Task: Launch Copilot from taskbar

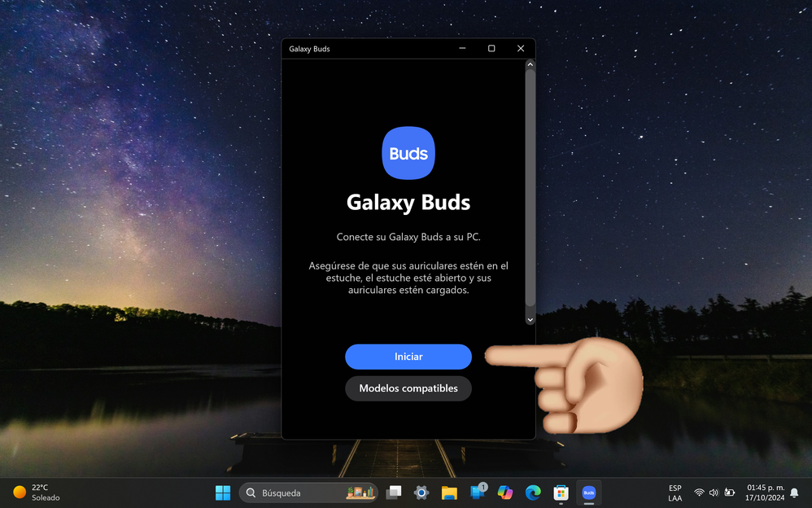Action: [505, 493]
